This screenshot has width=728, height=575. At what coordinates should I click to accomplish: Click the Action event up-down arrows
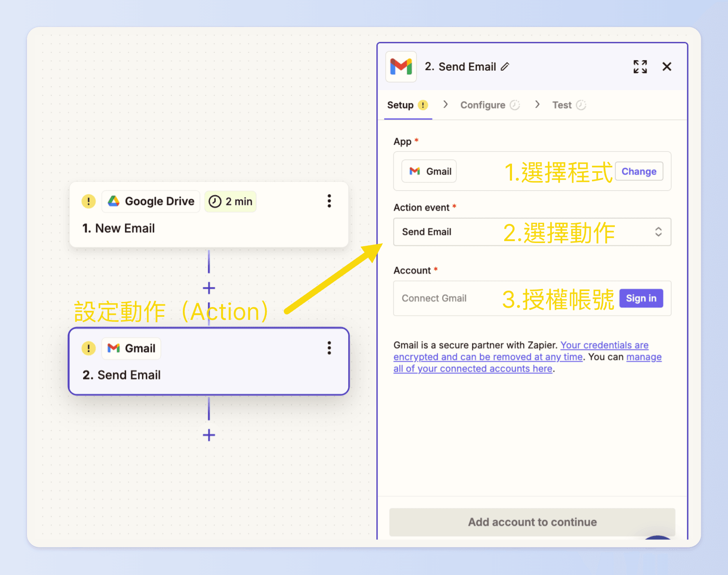point(658,232)
